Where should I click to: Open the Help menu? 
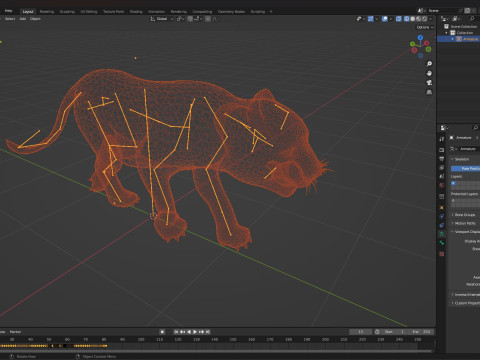(8, 11)
